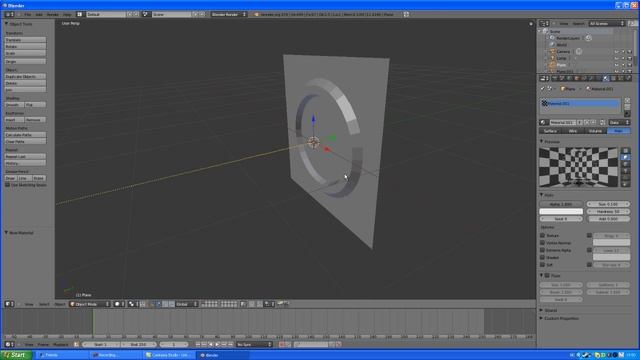Click the Duplicate Objects button

[25, 77]
